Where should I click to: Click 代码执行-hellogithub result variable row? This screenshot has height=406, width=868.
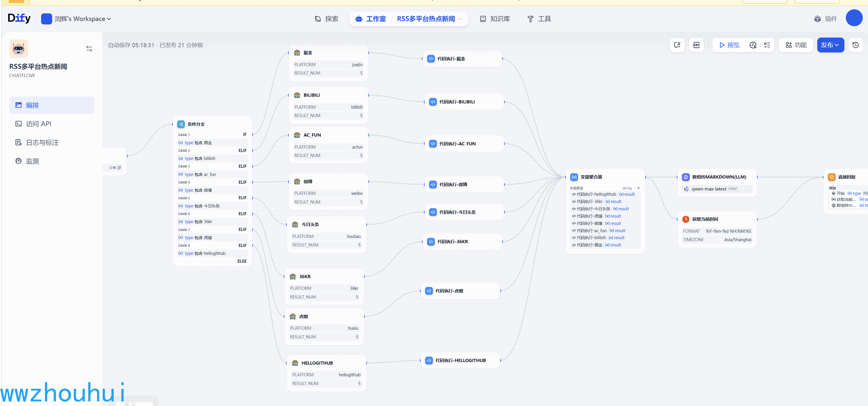click(605, 194)
